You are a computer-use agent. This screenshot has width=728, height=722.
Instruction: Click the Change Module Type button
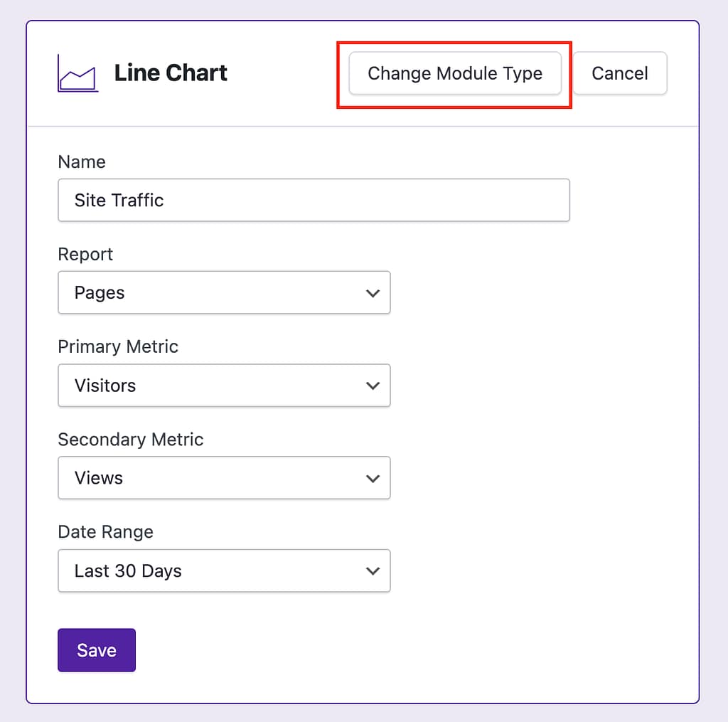tap(454, 73)
